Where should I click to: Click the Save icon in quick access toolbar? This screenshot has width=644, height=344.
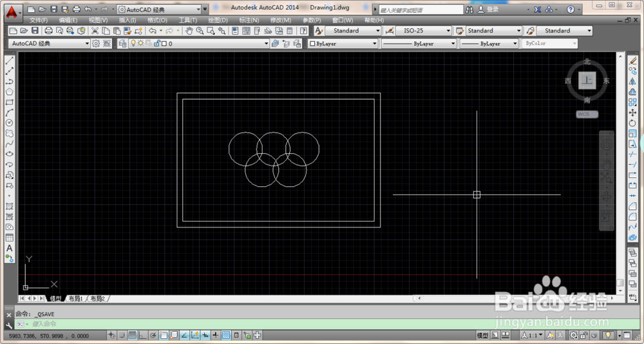tap(54, 9)
